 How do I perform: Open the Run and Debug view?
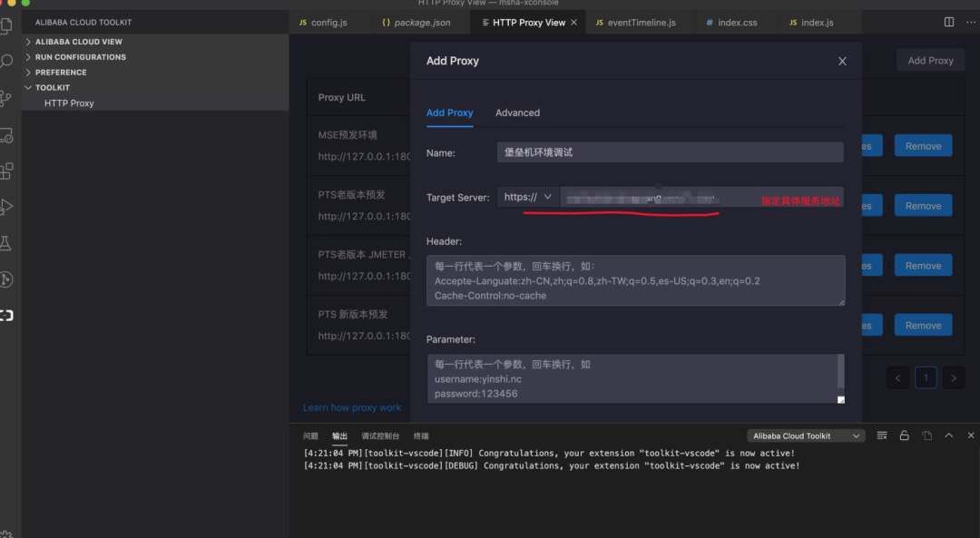click(6, 207)
